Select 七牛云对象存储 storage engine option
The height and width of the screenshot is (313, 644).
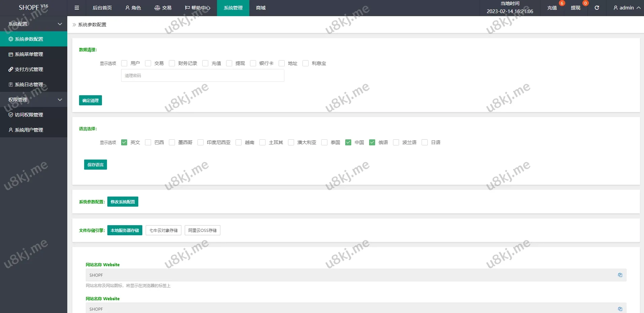(x=163, y=230)
